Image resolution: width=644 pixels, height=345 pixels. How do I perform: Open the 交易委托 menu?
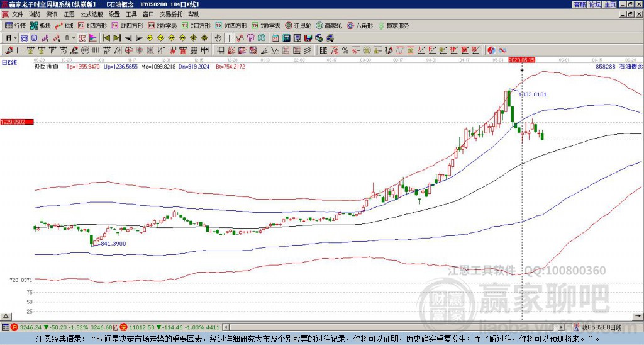[171, 14]
